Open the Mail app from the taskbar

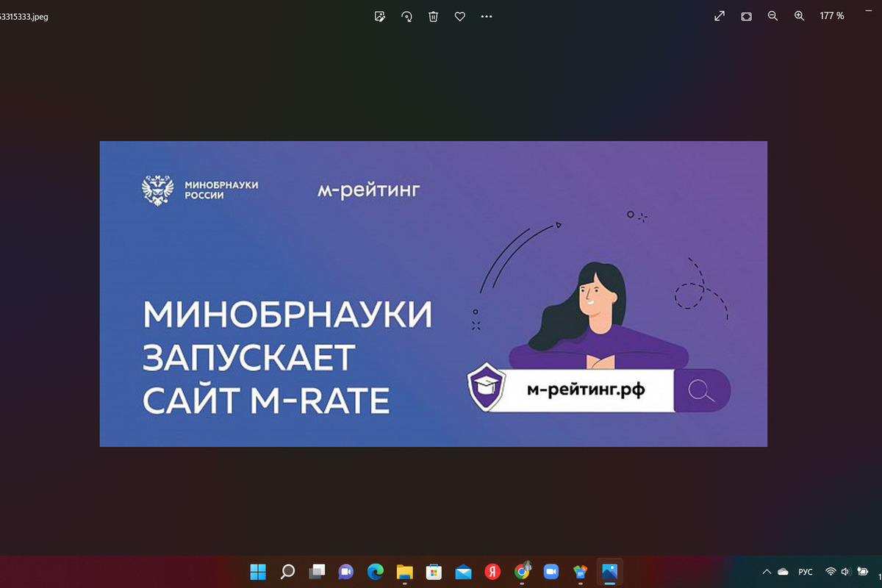(463, 571)
